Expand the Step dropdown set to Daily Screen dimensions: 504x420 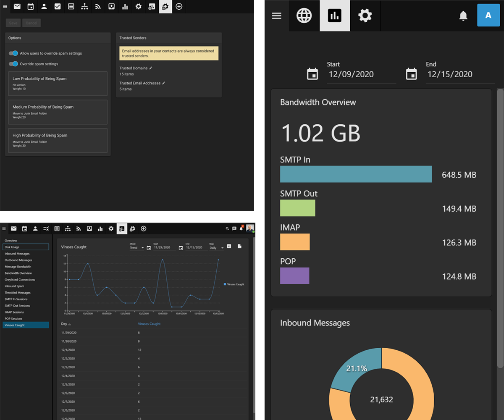(216, 248)
